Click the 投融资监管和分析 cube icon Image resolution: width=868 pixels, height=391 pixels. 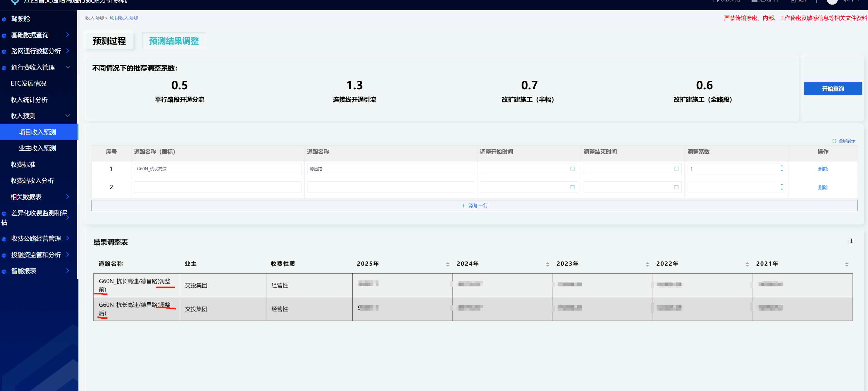point(4,255)
